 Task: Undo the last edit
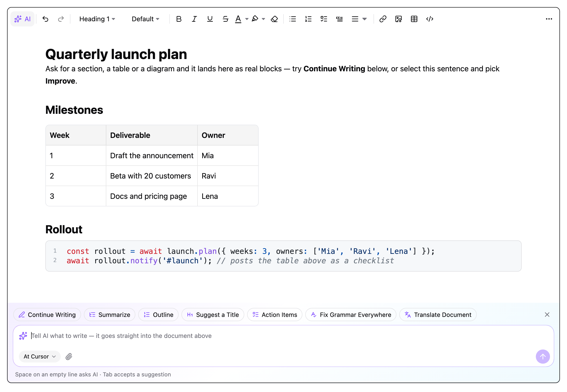[x=45, y=19]
